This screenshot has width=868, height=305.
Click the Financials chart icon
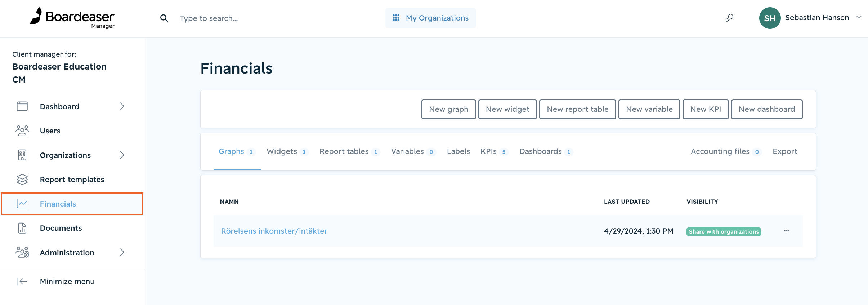(x=22, y=204)
